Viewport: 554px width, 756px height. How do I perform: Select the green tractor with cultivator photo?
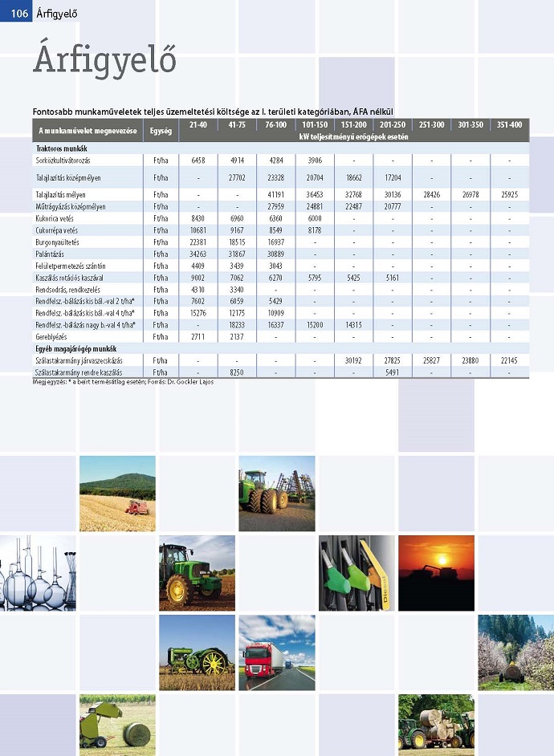click(x=277, y=494)
